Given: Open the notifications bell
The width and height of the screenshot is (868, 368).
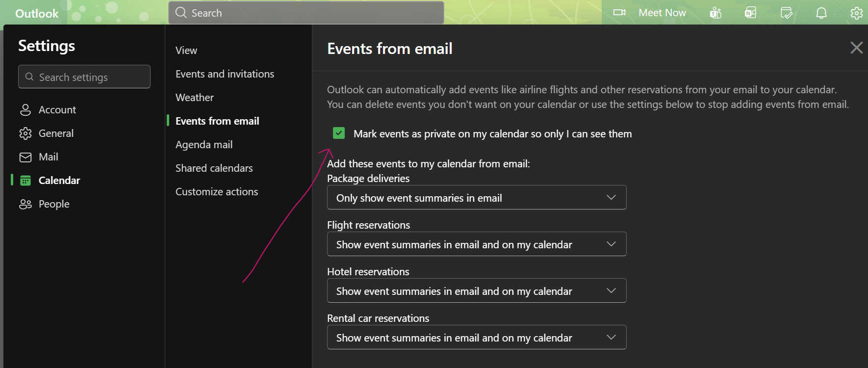Looking at the screenshot, I should (x=821, y=13).
